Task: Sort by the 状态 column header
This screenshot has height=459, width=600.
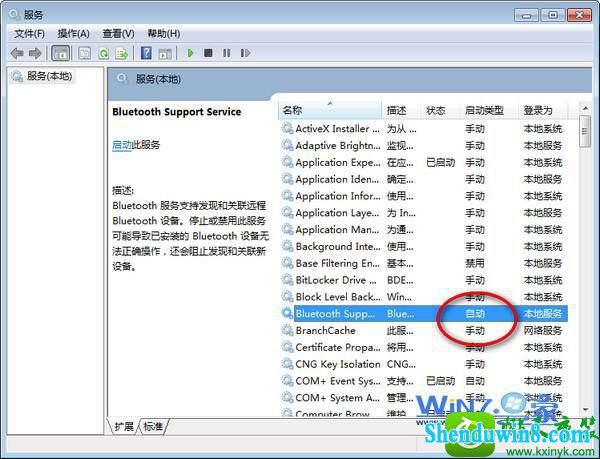Action: (x=440, y=110)
